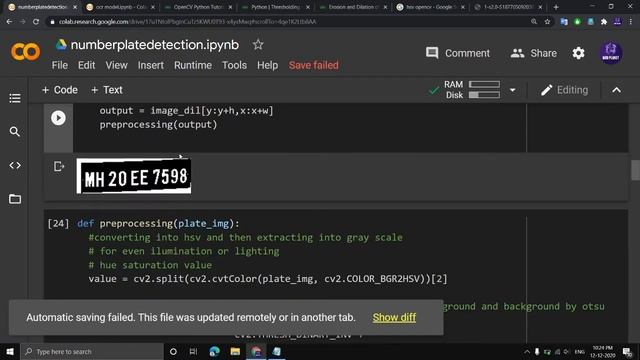This screenshot has width=640, height=360.
Task: Switch to OpenCV Python Tutorial tab
Action: [198, 7]
